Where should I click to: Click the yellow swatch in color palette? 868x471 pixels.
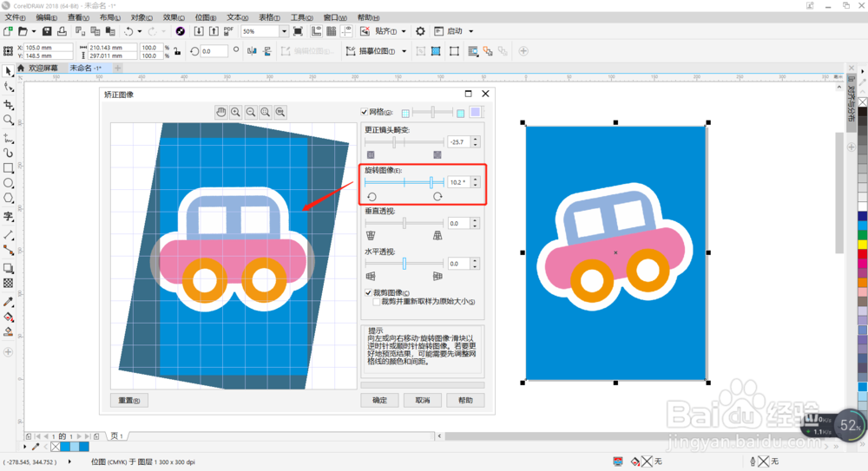coord(863,244)
